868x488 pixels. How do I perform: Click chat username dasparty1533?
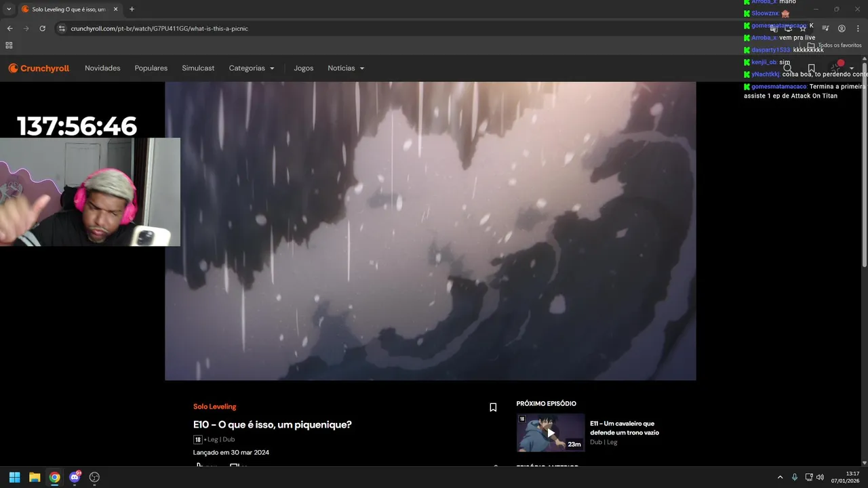(771, 50)
